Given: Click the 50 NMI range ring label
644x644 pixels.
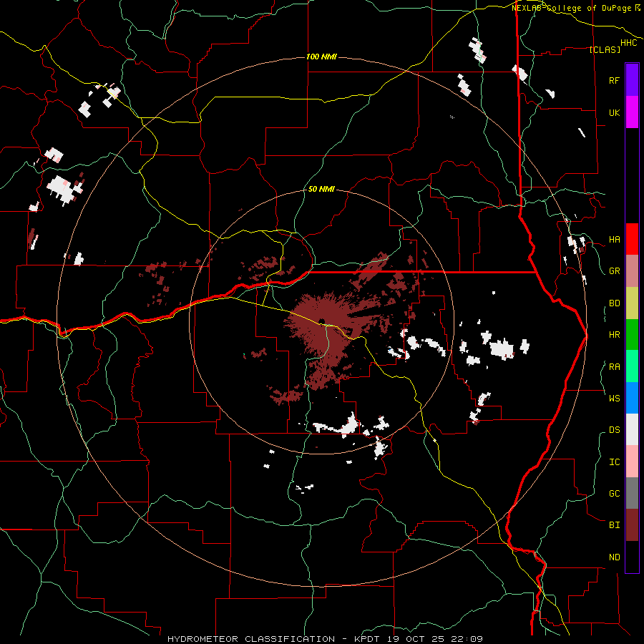Looking at the screenshot, I should (x=321, y=189).
